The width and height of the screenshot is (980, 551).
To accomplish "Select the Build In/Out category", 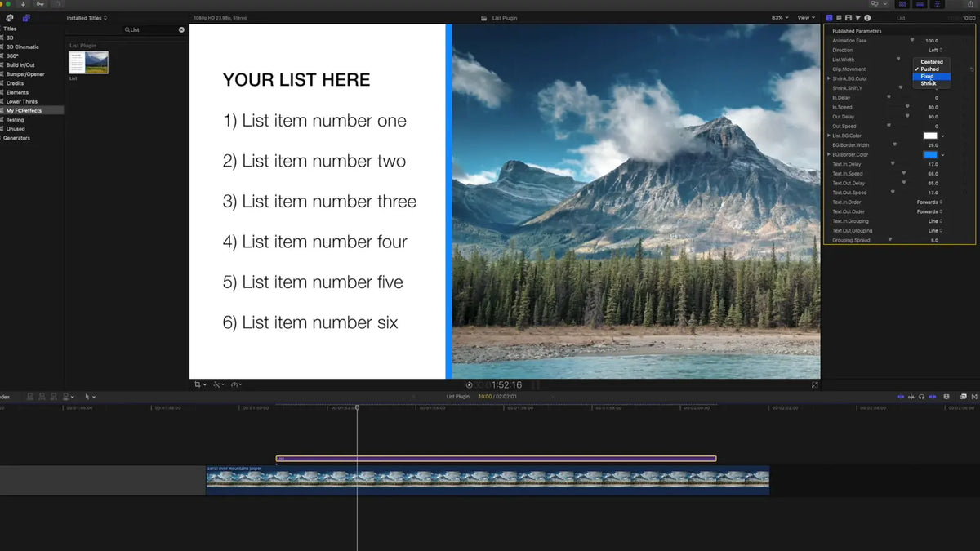I will tap(20, 65).
